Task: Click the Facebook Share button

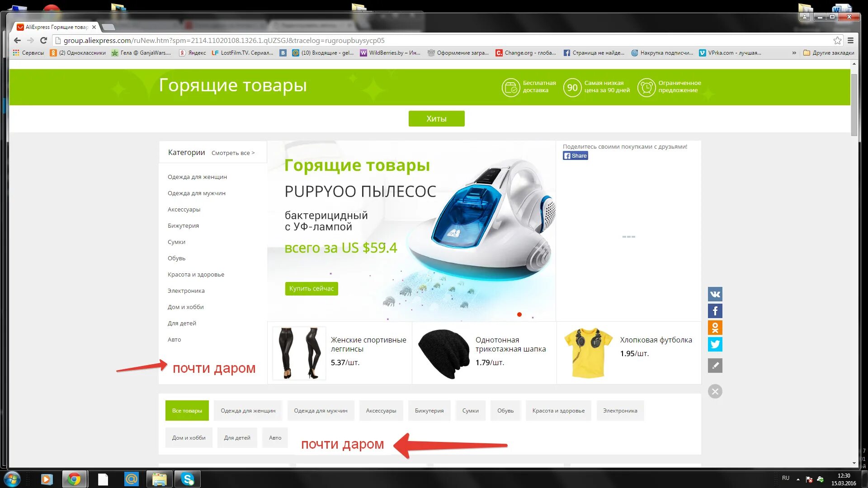Action: click(x=575, y=156)
